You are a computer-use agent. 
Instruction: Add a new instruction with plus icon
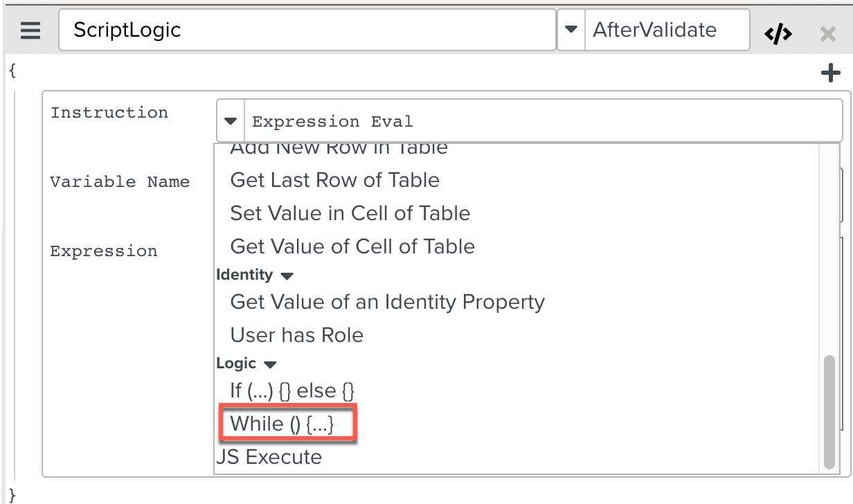click(x=830, y=73)
